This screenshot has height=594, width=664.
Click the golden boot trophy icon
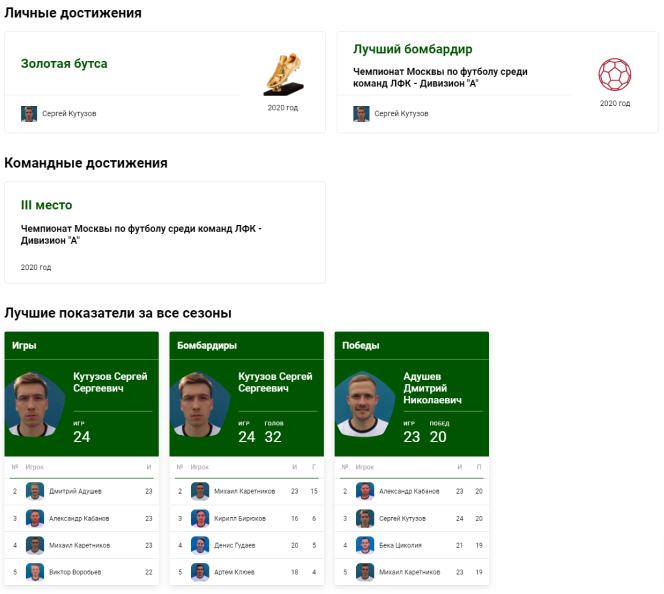coord(282,75)
